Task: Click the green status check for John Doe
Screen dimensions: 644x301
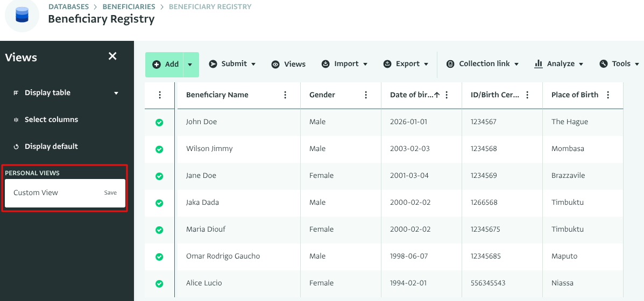Action: pyautogui.click(x=159, y=123)
